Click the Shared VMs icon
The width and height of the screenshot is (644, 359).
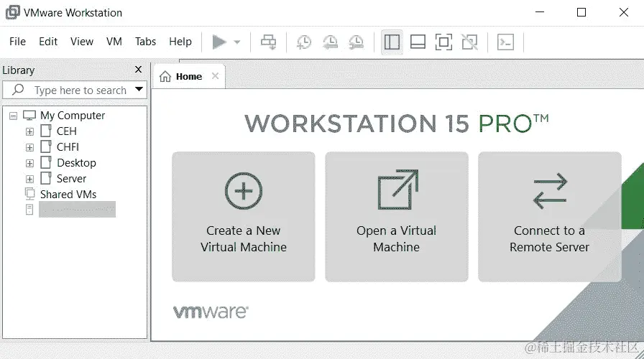(29, 193)
